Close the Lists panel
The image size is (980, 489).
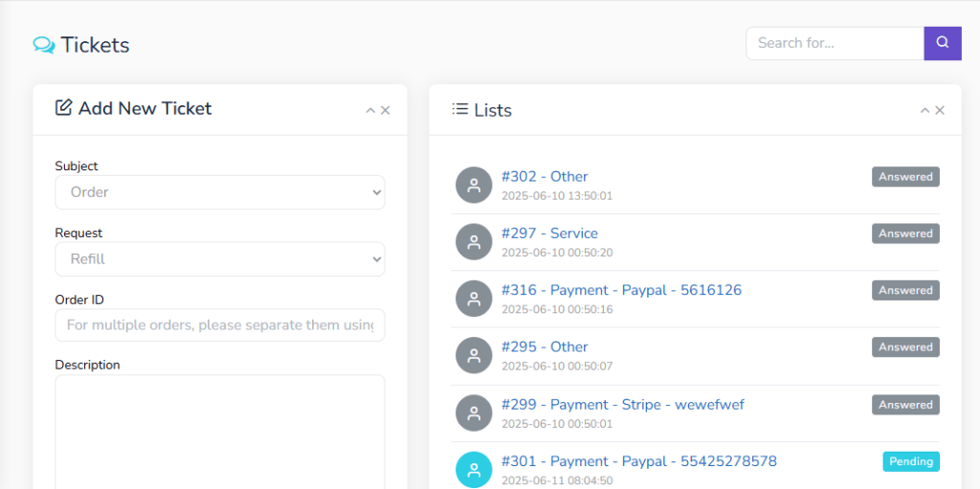click(940, 110)
